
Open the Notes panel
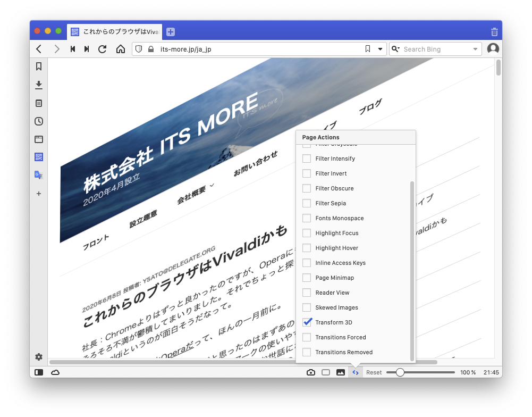point(39,103)
